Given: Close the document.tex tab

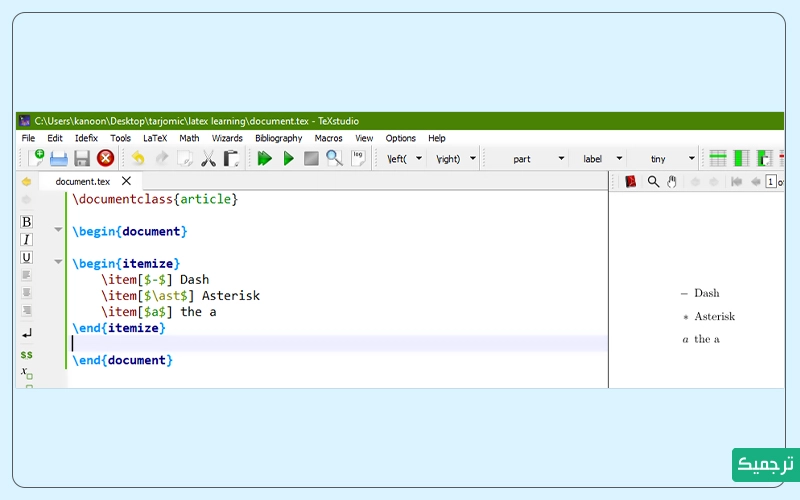Looking at the screenshot, I should 126,181.
